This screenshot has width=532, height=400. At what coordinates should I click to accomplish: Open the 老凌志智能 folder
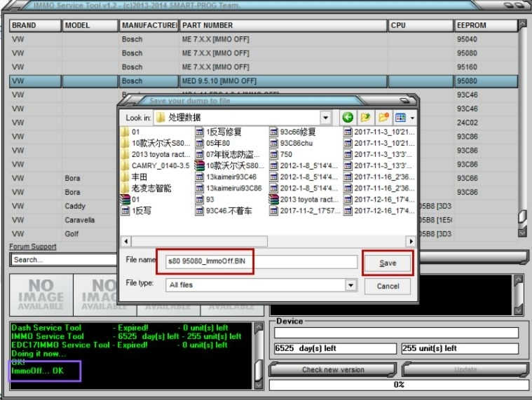146,188
